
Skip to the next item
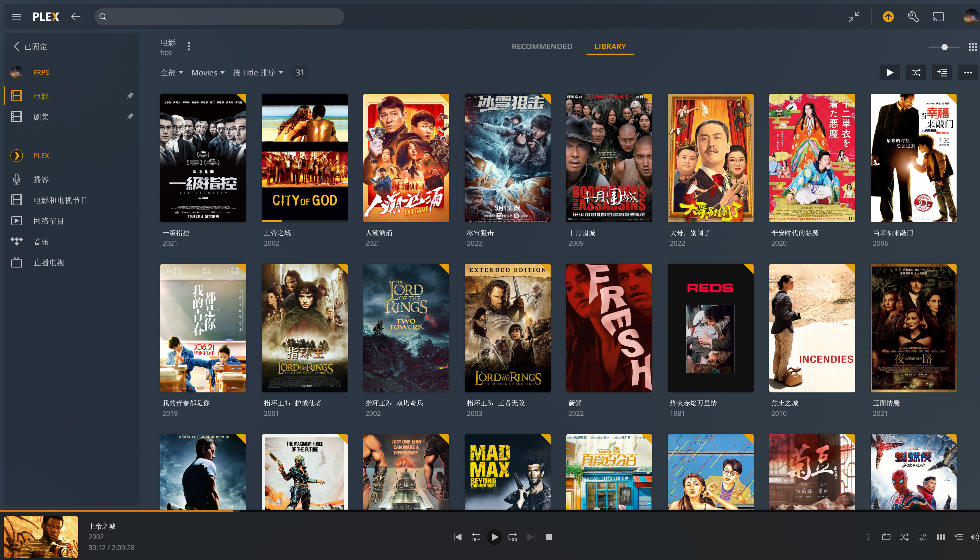tap(531, 537)
